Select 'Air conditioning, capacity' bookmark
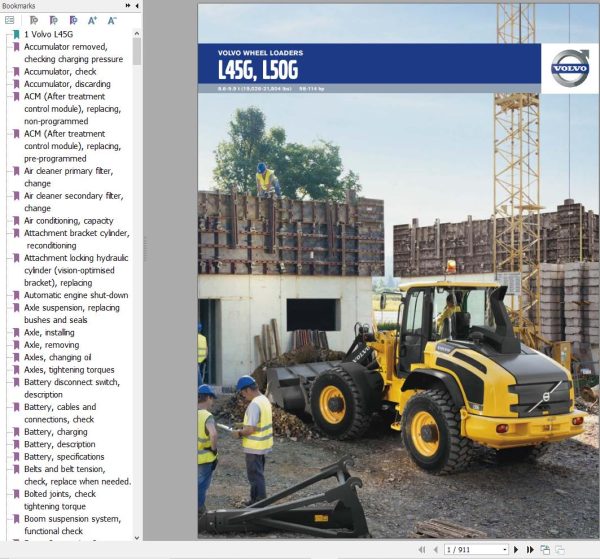Screen dimensions: 600x559 (x=68, y=221)
